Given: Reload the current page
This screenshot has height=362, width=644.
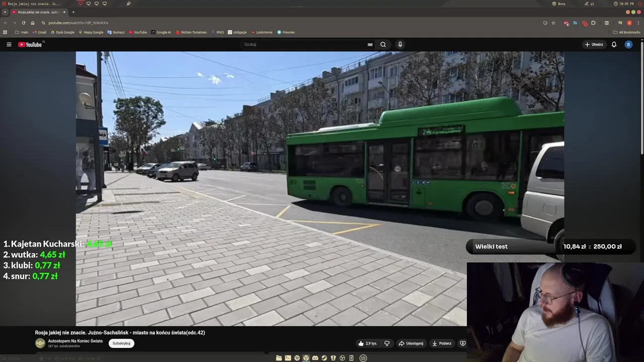Looking at the screenshot, I should [x=23, y=23].
